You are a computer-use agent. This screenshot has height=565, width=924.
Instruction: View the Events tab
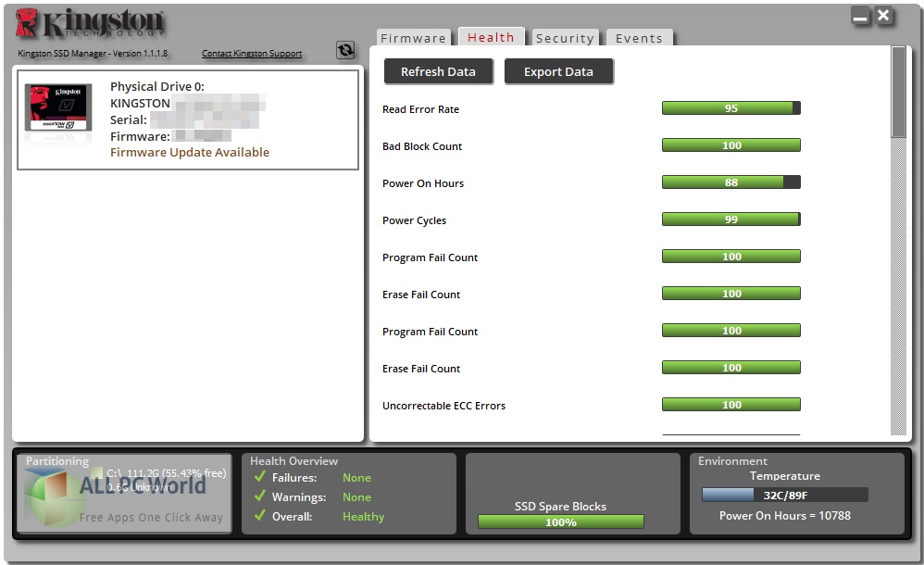point(639,38)
